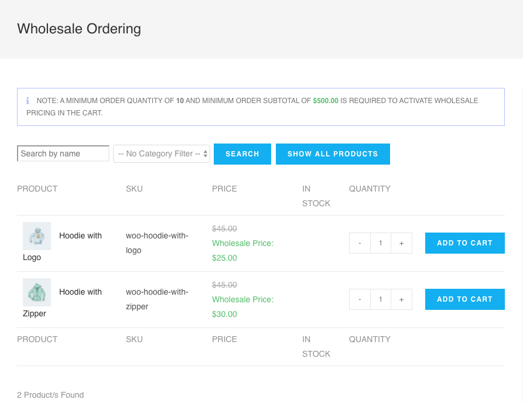The width and height of the screenshot is (523, 420).
Task: Increase quantity for Hoodie with Zipper
Action: point(401,299)
